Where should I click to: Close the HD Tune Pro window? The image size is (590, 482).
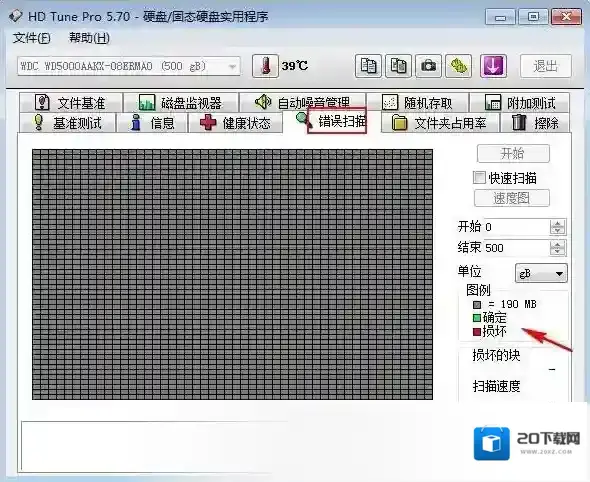[x=566, y=17]
